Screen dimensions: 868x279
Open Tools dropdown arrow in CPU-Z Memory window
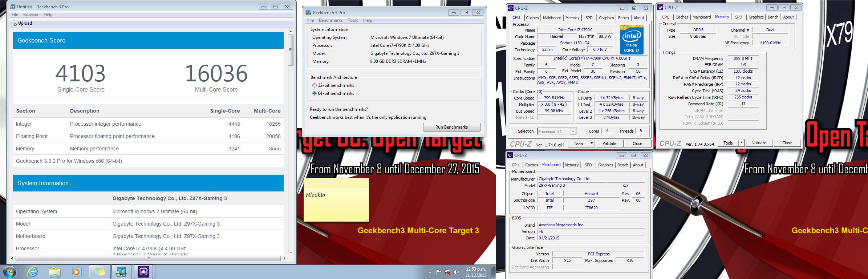(741, 143)
